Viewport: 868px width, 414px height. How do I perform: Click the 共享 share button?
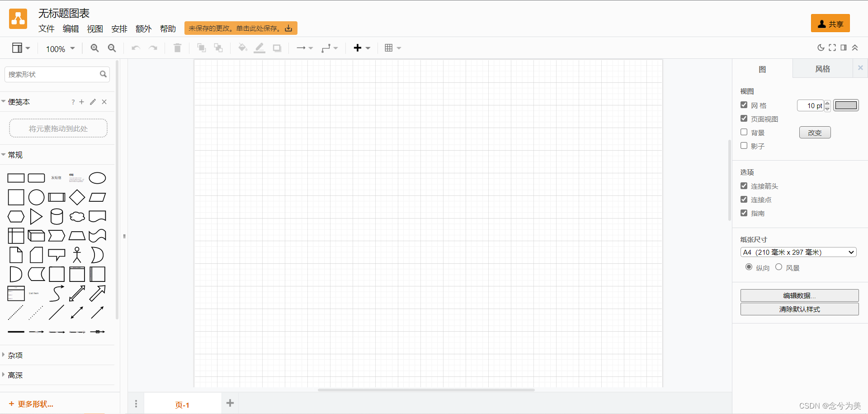point(830,24)
